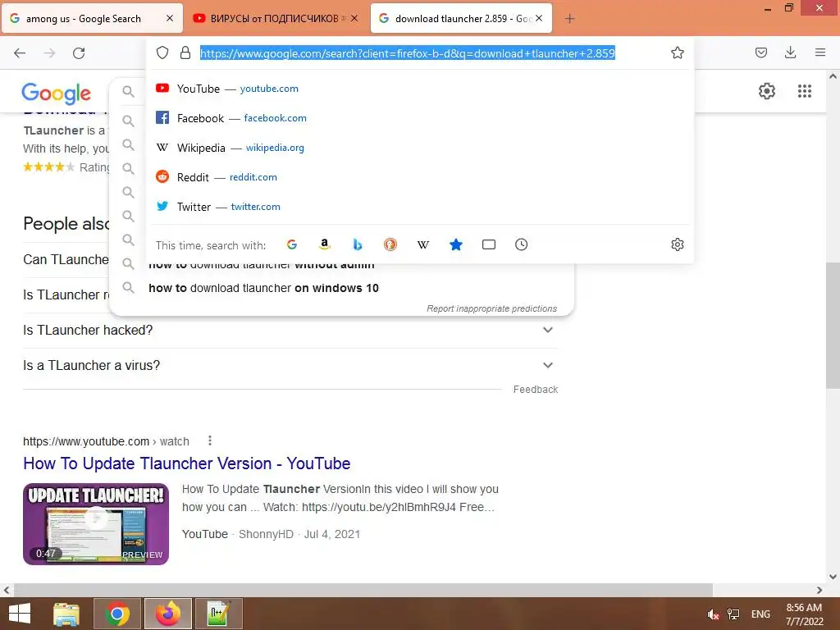Choose the YouTube youtube.com suggestion
The height and width of the screenshot is (630, 840).
pyautogui.click(x=421, y=89)
